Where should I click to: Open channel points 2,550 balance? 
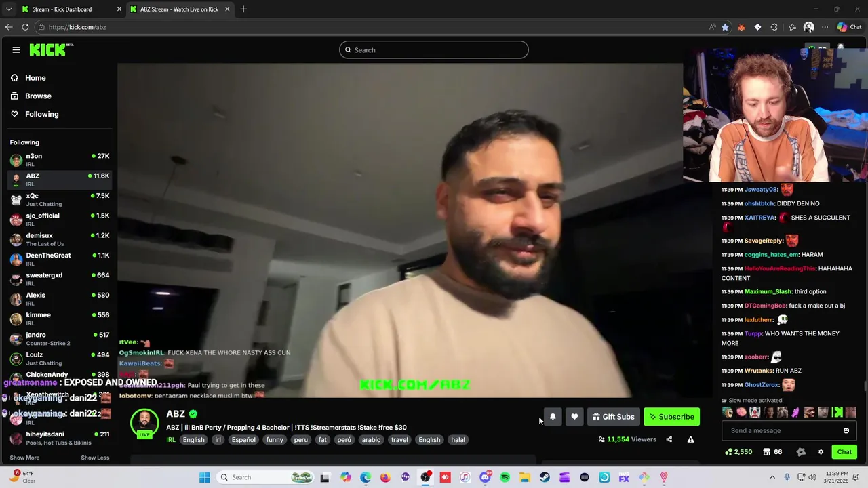738,452
